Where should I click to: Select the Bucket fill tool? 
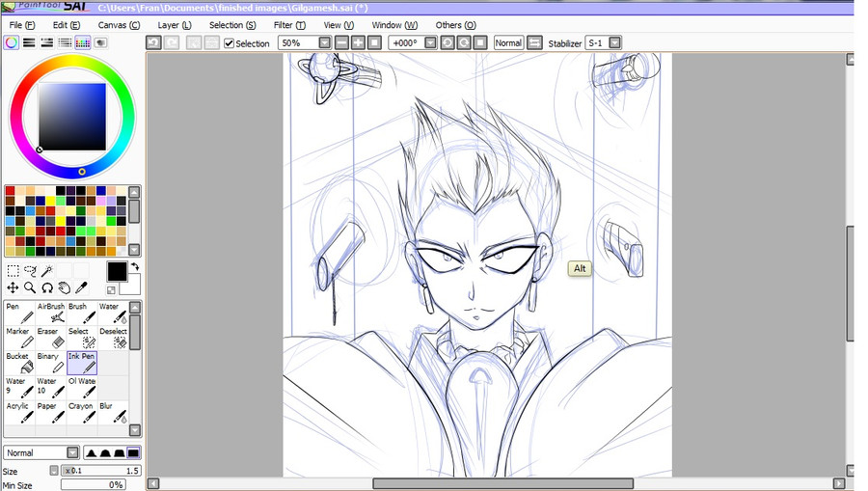[20, 363]
